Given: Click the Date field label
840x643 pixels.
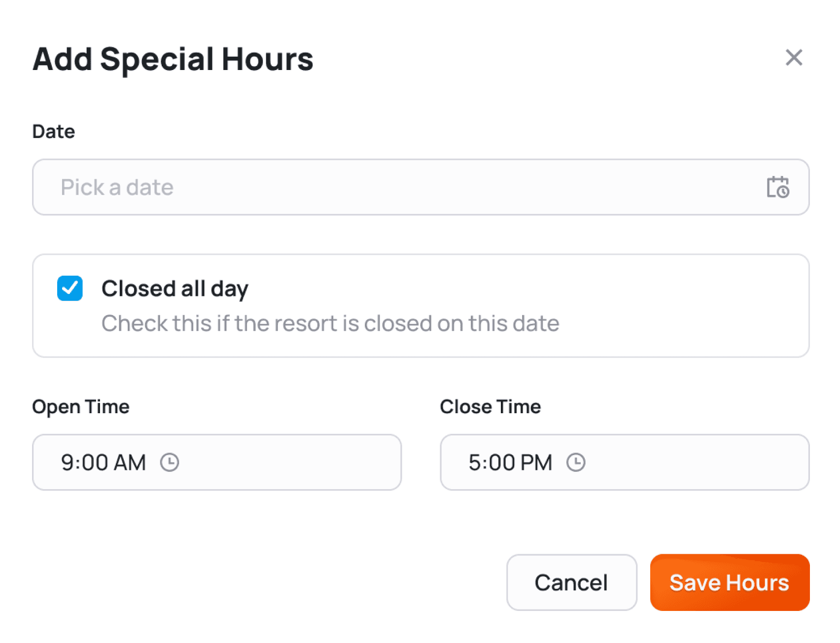Looking at the screenshot, I should 53,132.
